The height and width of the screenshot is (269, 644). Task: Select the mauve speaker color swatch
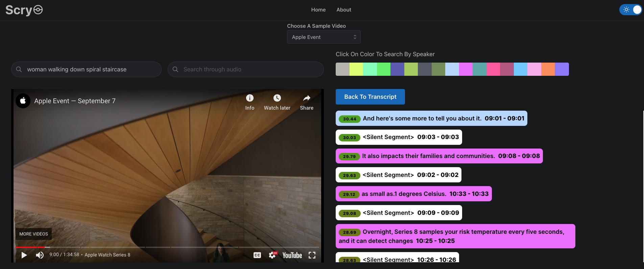[x=507, y=69]
